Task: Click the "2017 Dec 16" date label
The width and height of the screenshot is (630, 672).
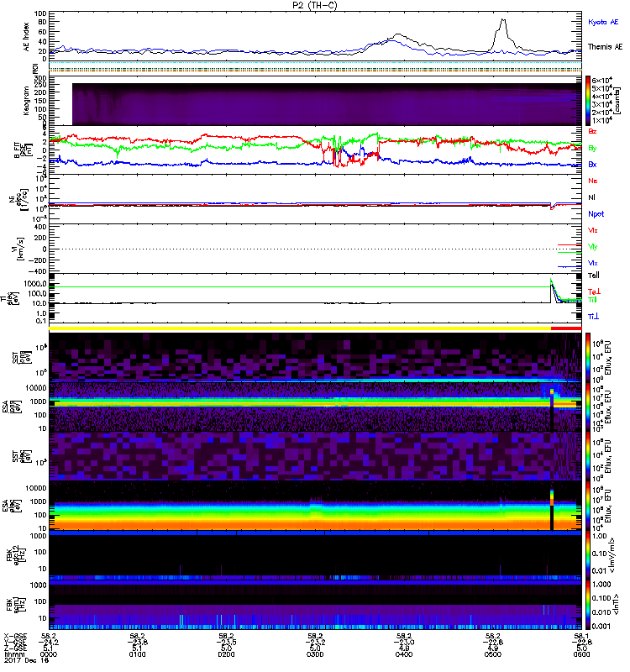Action: [x=27, y=661]
